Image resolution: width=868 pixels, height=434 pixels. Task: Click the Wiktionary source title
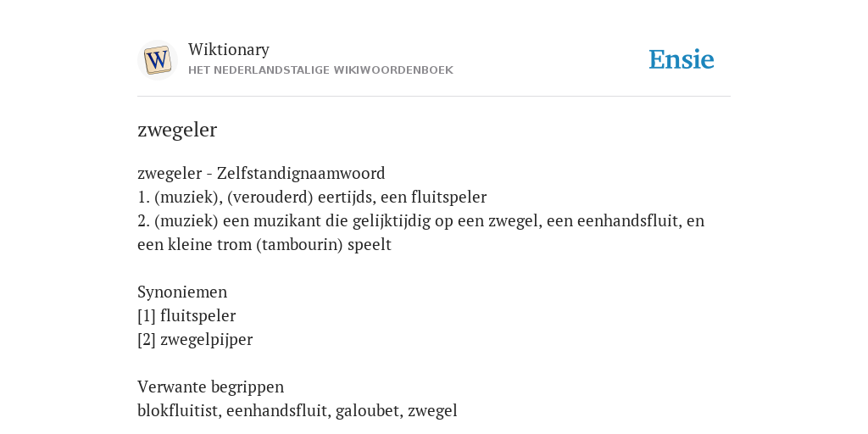[x=229, y=49]
